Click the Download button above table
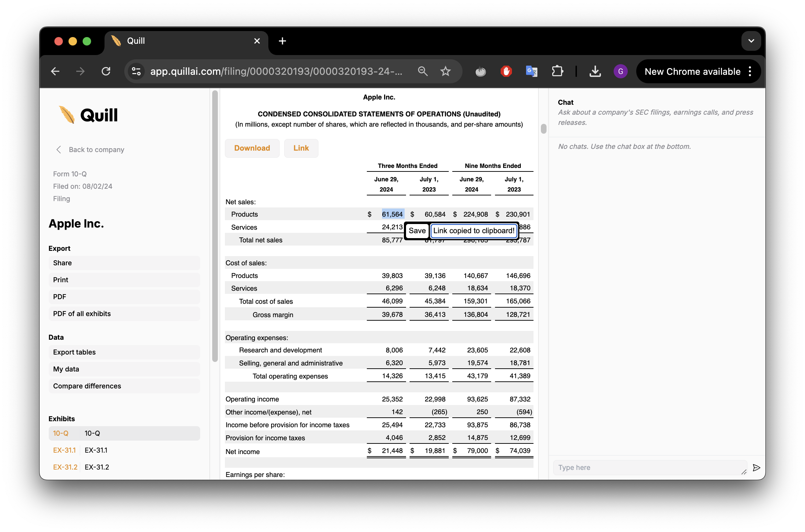Screen dimensions: 805x532 252,148
